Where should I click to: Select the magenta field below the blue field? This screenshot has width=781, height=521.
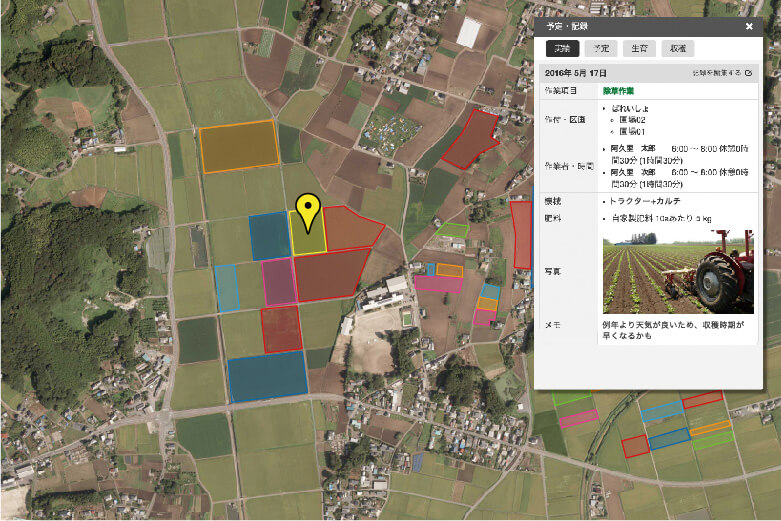point(279,283)
